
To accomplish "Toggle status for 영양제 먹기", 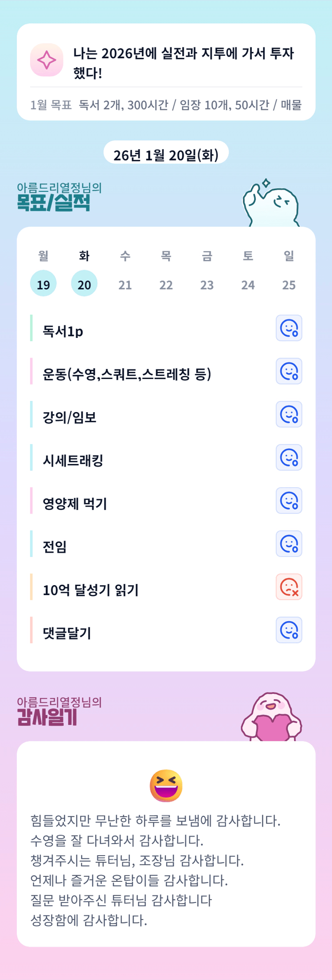I will pyautogui.click(x=289, y=500).
